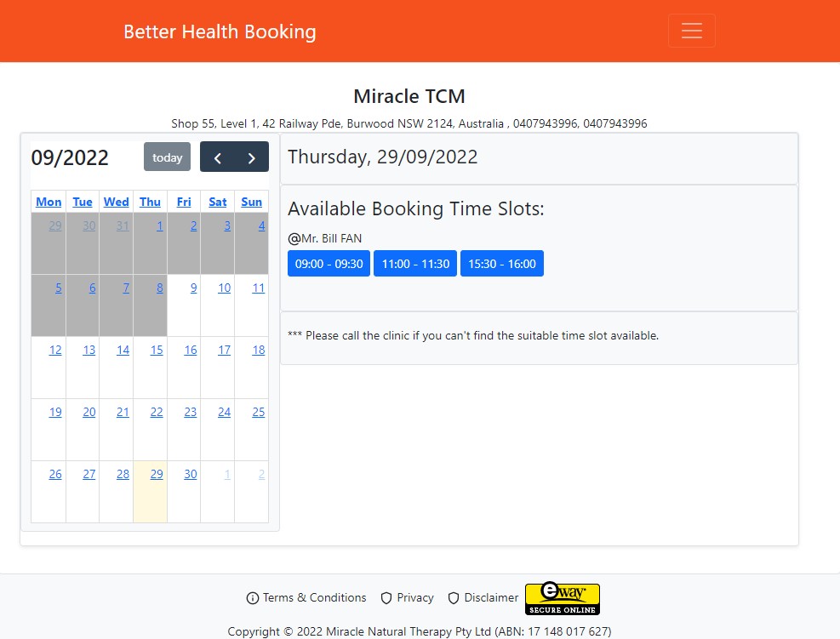The height and width of the screenshot is (639, 840).
Task: Select September 12 in the calendar
Action: [x=55, y=350]
